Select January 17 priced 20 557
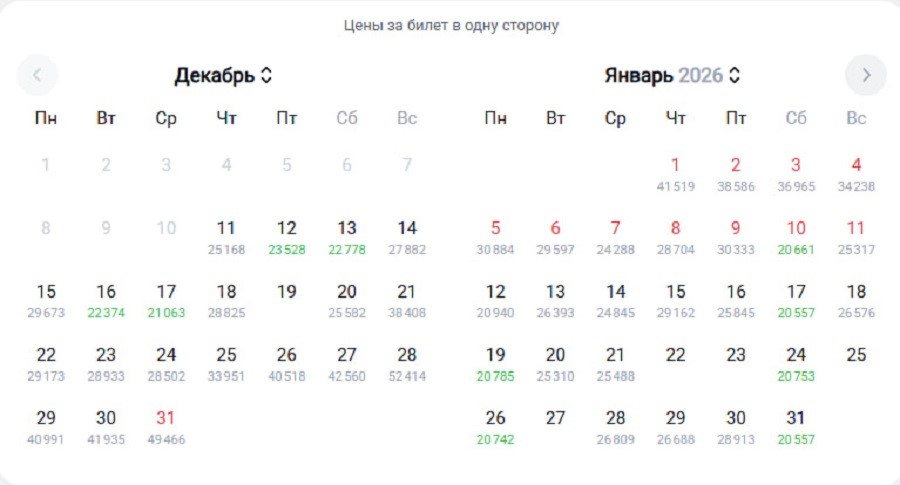Image resolution: width=900 pixels, height=485 pixels. [x=796, y=301]
